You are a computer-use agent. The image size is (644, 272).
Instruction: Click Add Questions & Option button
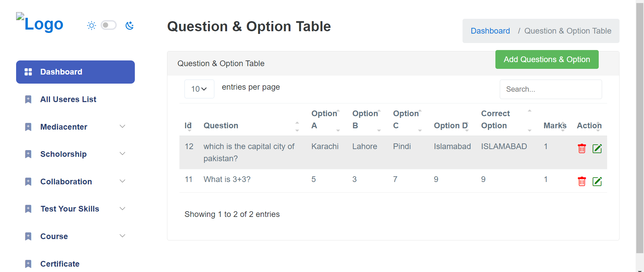pos(547,59)
